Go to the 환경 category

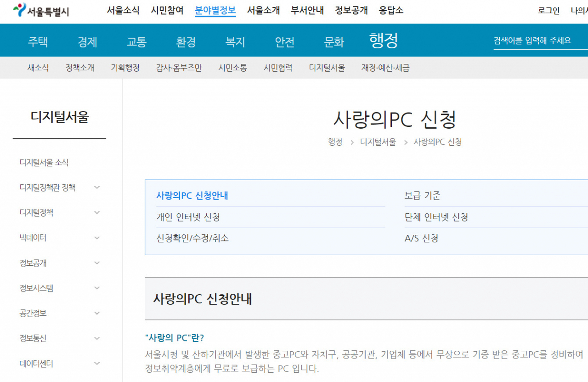(x=186, y=42)
